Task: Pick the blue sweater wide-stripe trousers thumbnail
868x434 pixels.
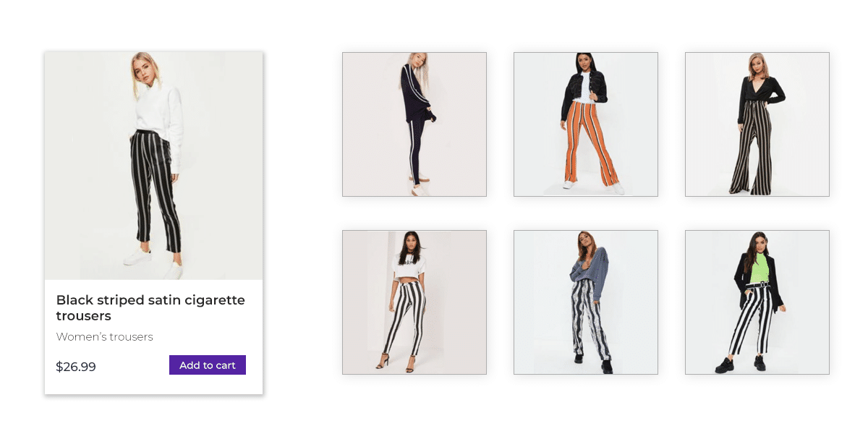Action: 586,302
